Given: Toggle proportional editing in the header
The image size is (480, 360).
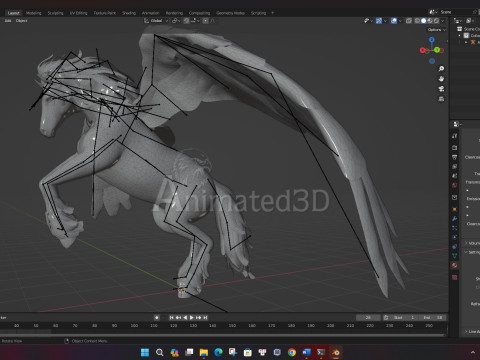Looking at the screenshot, I should coord(205,21).
